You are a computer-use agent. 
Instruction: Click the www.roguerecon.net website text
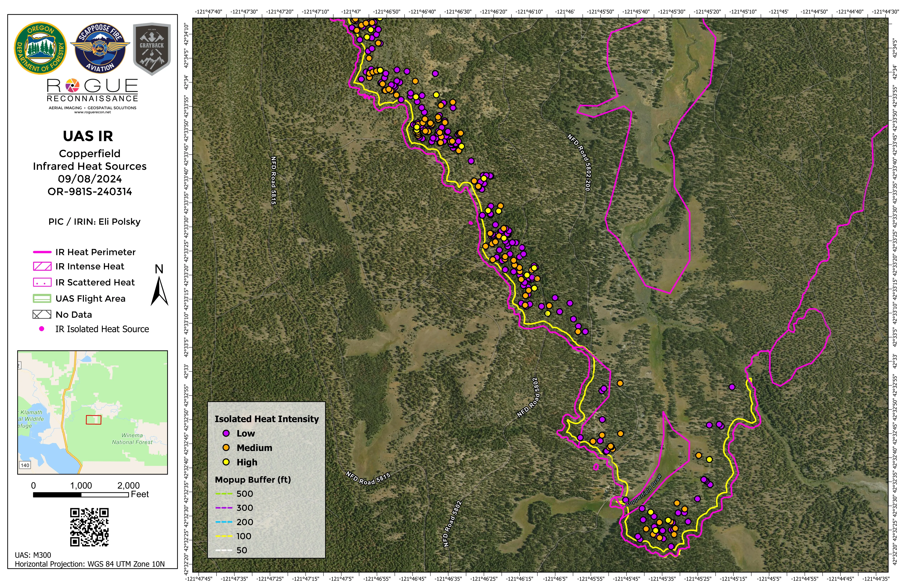pyautogui.click(x=93, y=112)
